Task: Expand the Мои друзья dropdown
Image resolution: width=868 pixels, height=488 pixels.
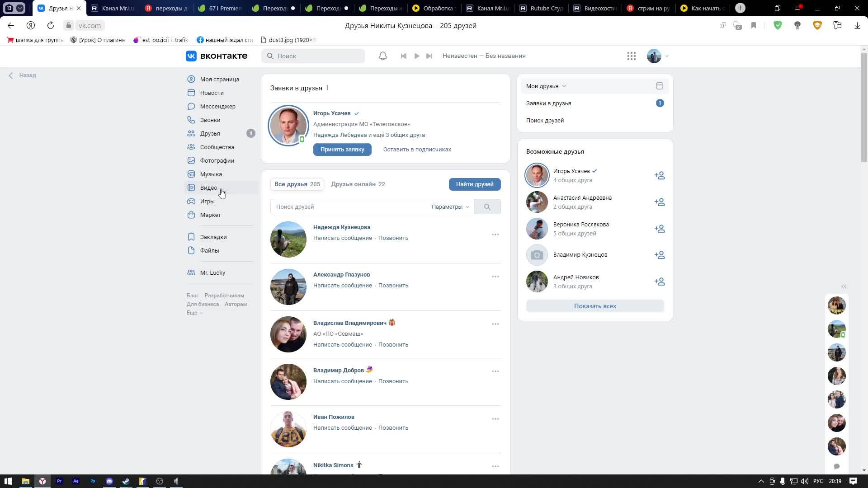Action: click(546, 86)
